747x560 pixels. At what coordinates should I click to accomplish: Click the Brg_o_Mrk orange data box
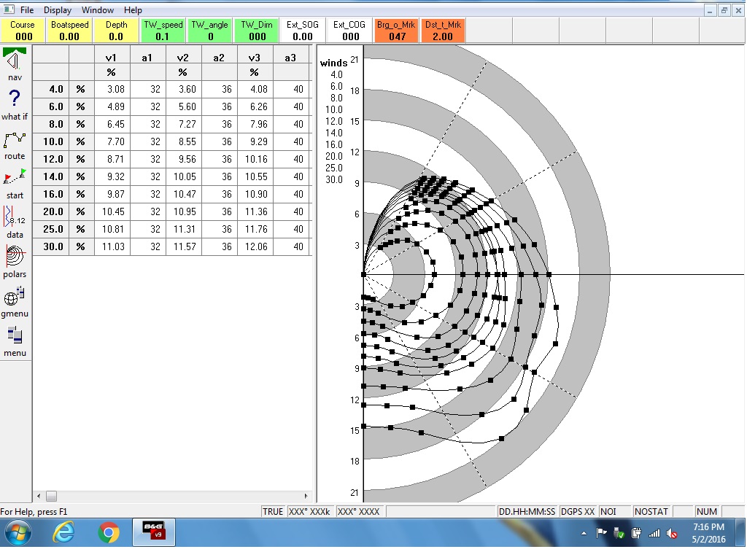click(397, 31)
